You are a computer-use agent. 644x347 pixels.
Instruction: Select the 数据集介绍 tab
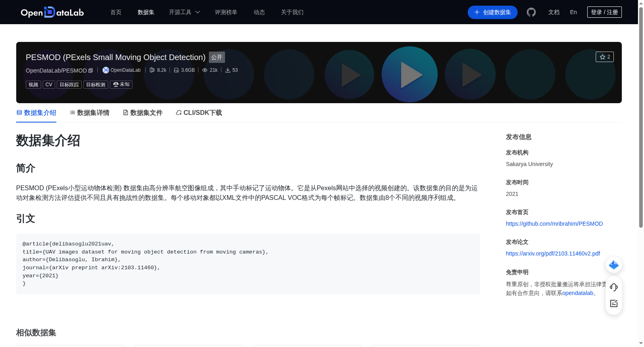point(36,113)
